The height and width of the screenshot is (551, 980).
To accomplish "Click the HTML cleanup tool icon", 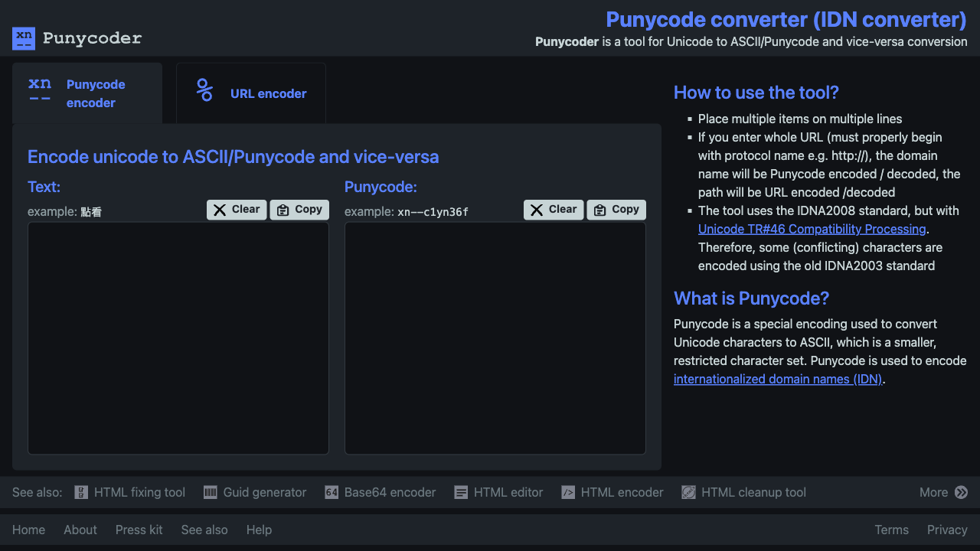I will pos(688,493).
